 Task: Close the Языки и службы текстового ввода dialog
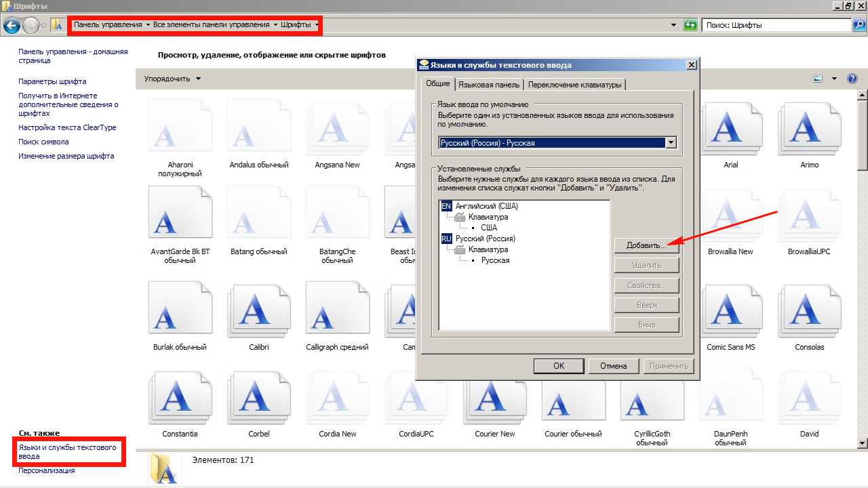click(691, 65)
